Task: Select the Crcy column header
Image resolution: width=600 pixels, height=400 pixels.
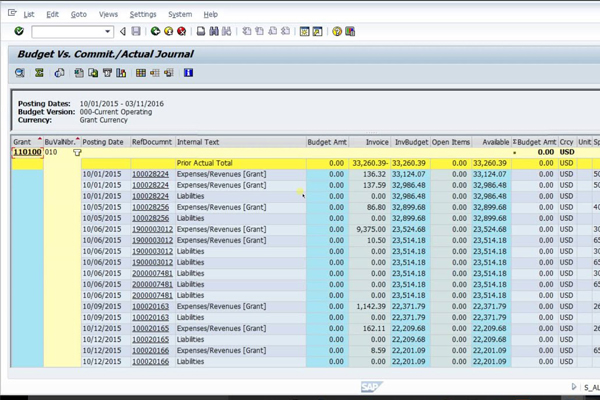Action: [x=567, y=142]
